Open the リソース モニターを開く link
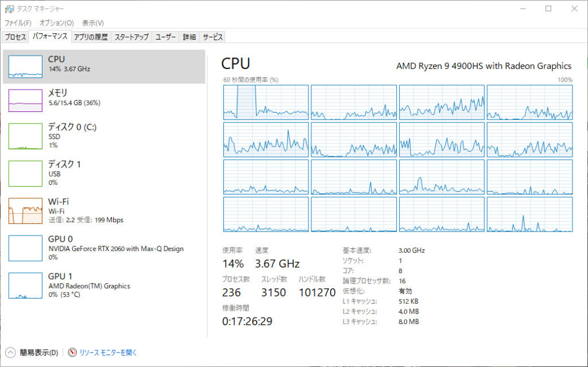 108,353
